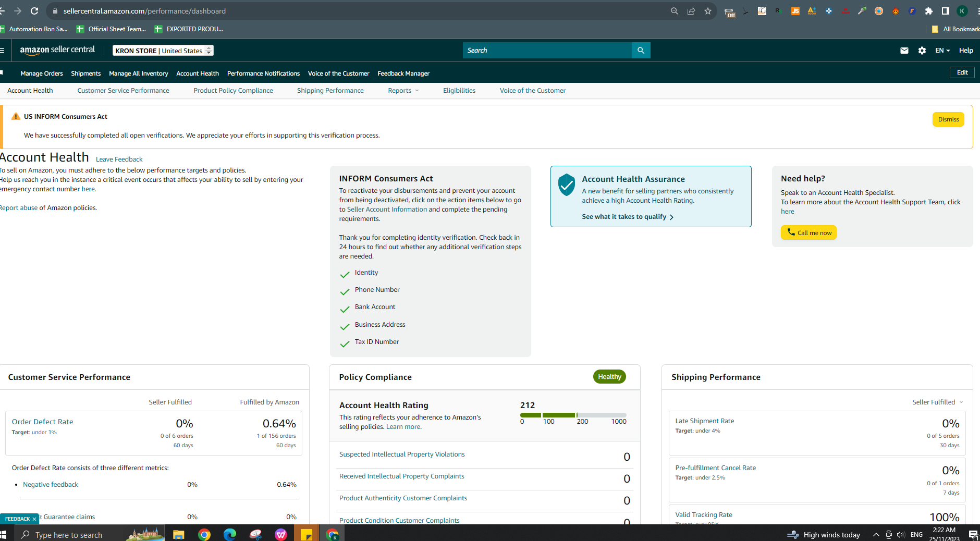Screen dimensions: 980x541
Task: Click in the Seller Central search field
Action: [x=547, y=51]
